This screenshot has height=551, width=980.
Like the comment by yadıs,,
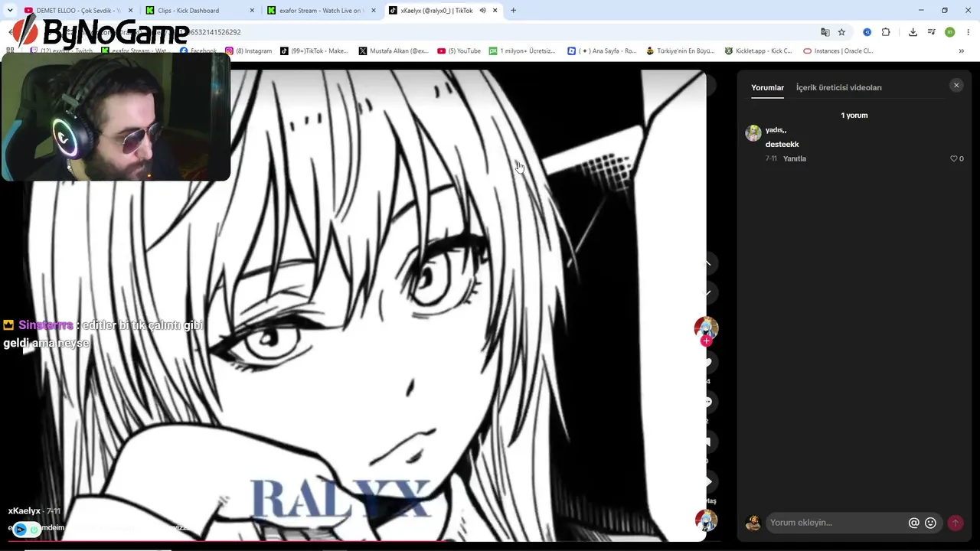coord(954,158)
